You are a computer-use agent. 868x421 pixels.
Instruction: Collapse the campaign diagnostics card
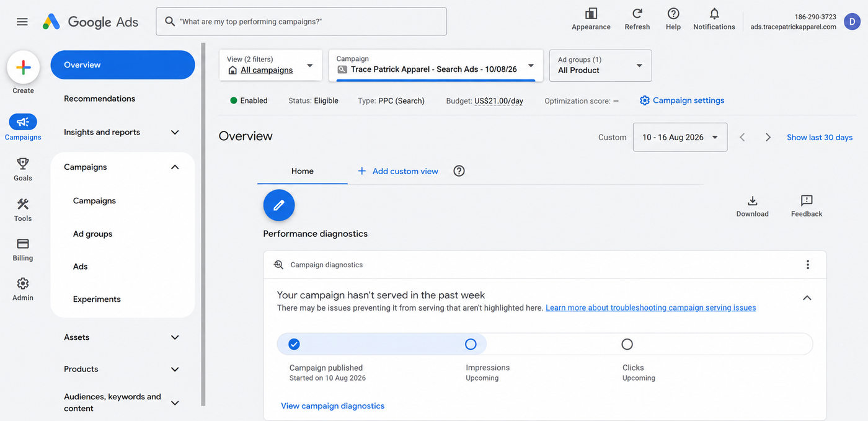coord(807,298)
